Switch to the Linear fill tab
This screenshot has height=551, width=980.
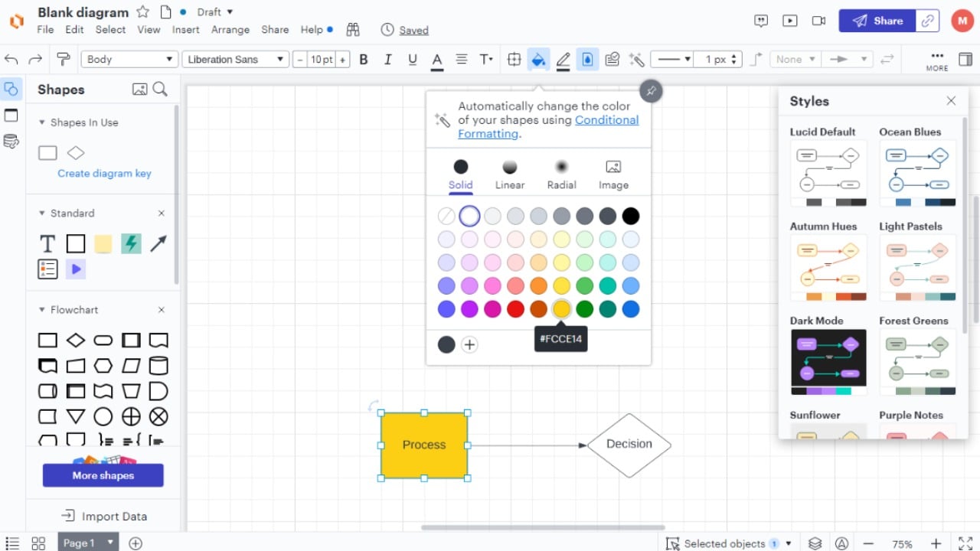pyautogui.click(x=510, y=174)
